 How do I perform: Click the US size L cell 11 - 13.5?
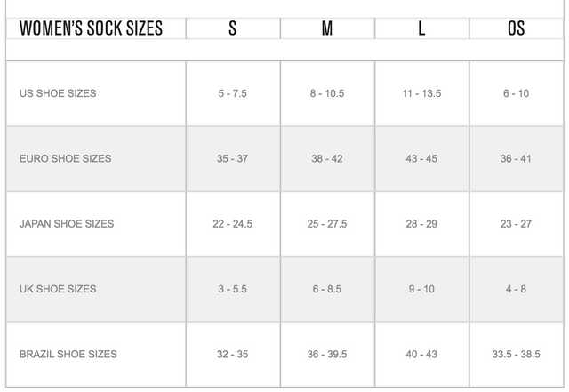pos(421,93)
